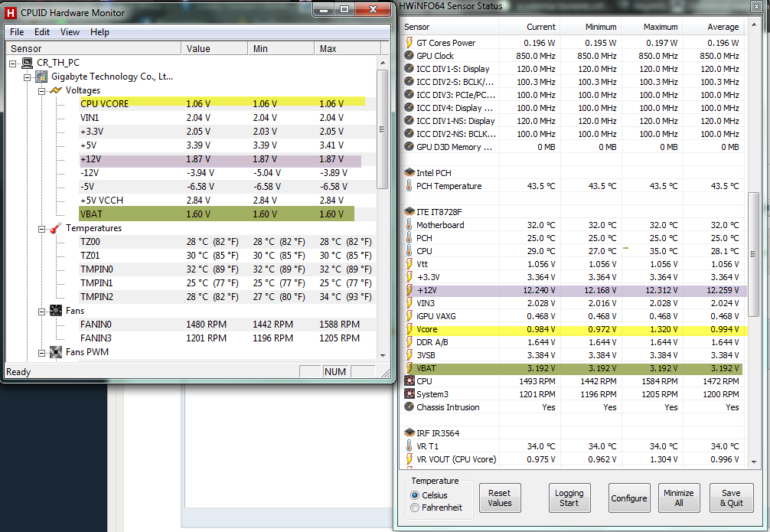Collapse the Voltages section in HWMonitor
Screen dimensions: 770x532
click(x=42, y=91)
